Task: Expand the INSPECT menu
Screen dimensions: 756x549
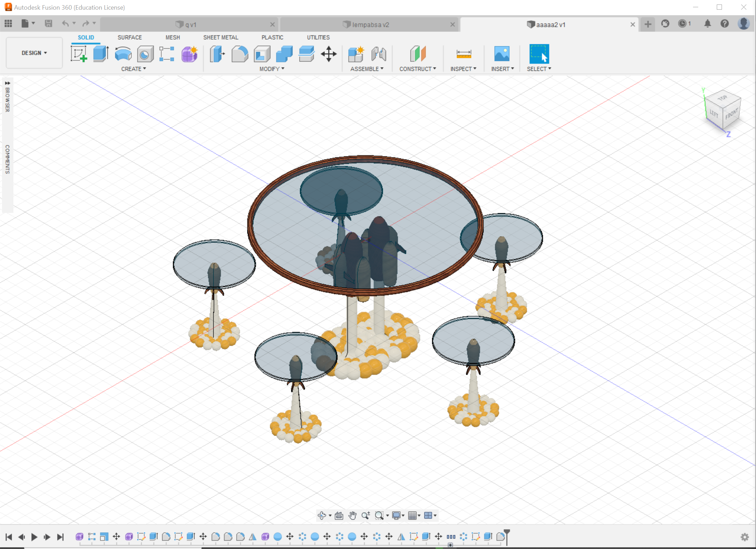Action: (464, 69)
